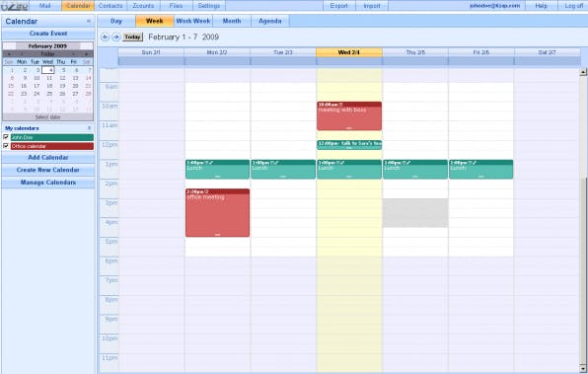Click the Create Event button
The height and width of the screenshot is (374, 588).
[x=48, y=34]
